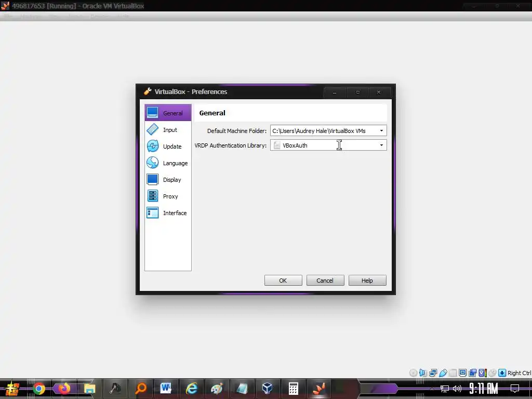Viewport: 532px width, 399px height.
Task: Open the Input preferences category
Action: click(x=168, y=129)
